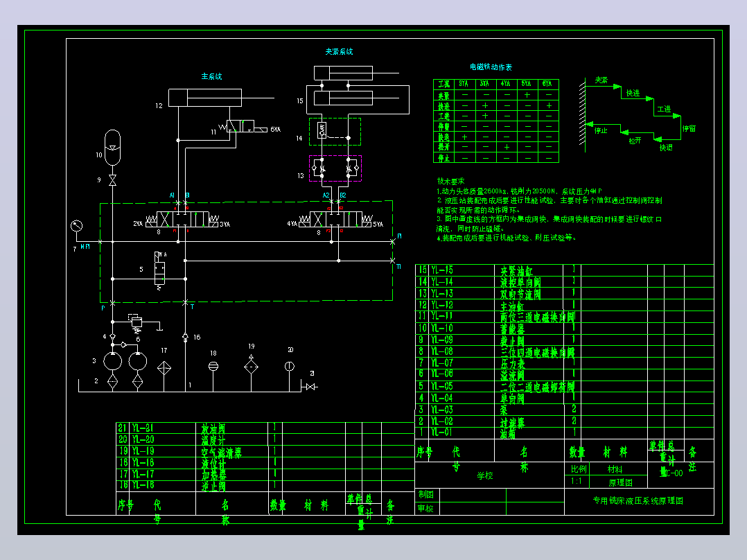
Task: Click the 二位二通电磁卸荷阀 parts list entry
Action: [x=538, y=387]
